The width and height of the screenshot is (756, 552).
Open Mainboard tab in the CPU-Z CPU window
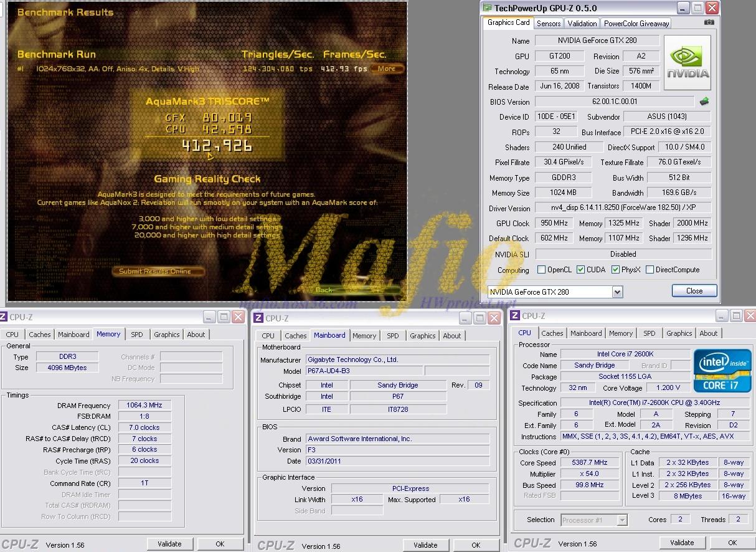[x=586, y=333]
